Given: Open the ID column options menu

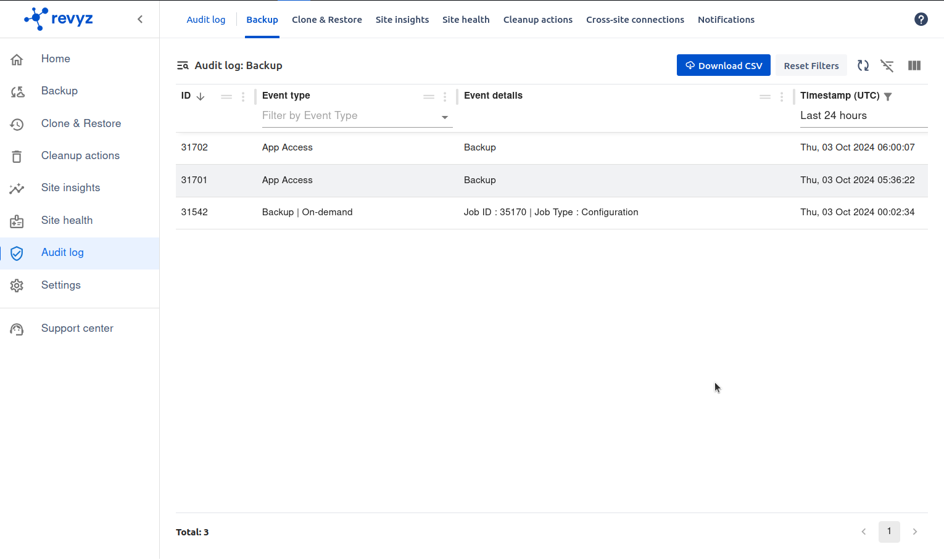Looking at the screenshot, I should click(x=243, y=96).
